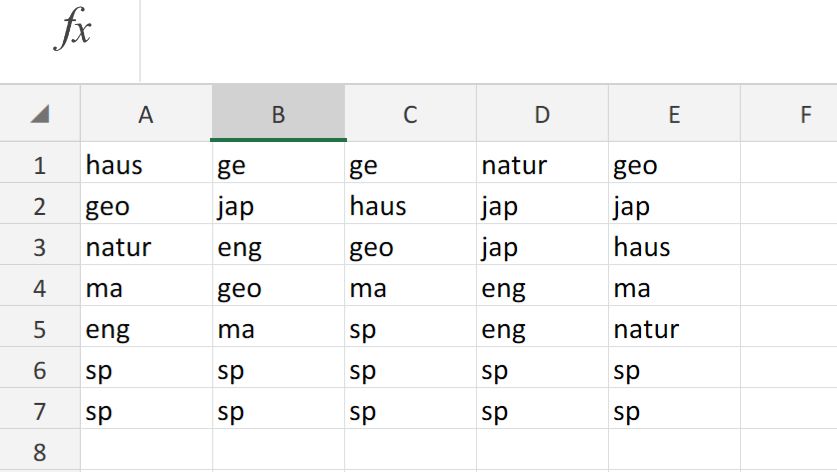This screenshot has height=472, width=837.
Task: Select cell B4 containing geo
Action: pyautogui.click(x=278, y=286)
